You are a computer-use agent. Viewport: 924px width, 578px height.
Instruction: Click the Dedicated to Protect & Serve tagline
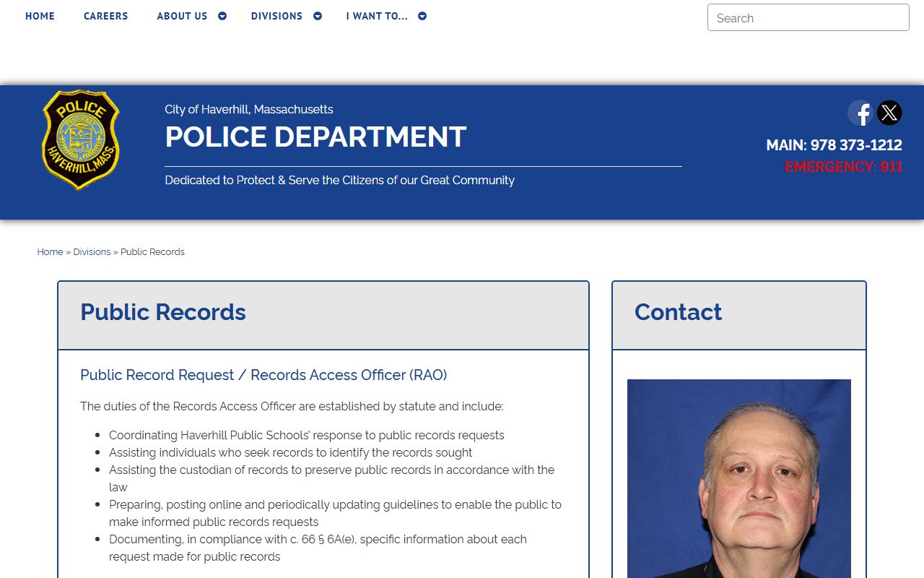(x=339, y=180)
